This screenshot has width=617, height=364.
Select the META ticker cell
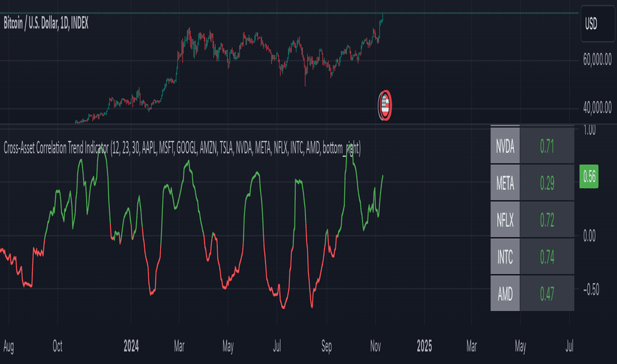click(x=506, y=183)
